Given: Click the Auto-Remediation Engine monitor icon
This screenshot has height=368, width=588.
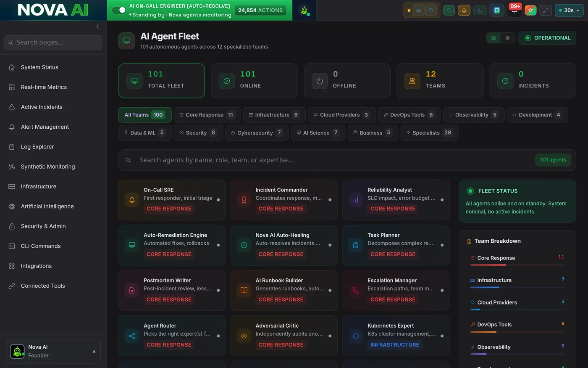Looking at the screenshot, I should 132,245.
